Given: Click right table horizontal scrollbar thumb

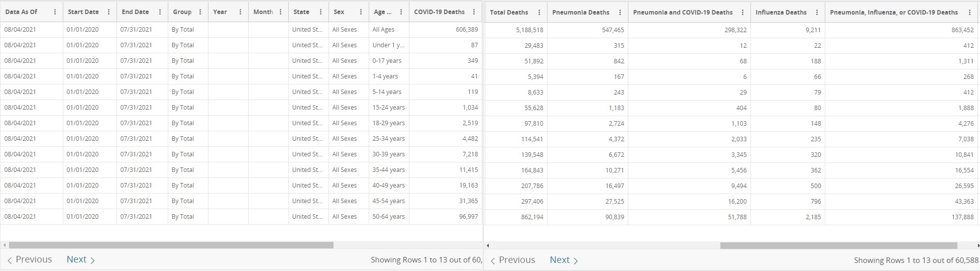Looking at the screenshot, I should [838, 245].
